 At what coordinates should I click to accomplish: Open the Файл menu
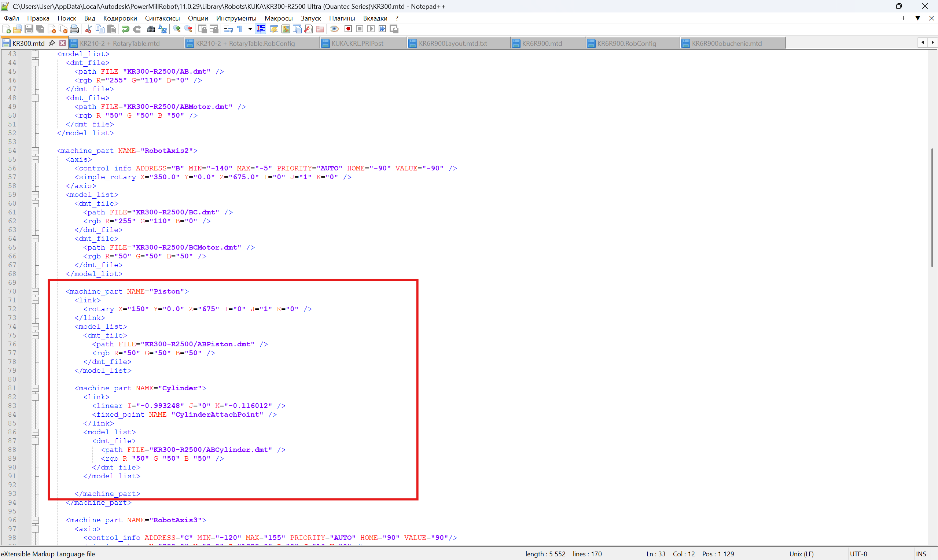click(12, 18)
